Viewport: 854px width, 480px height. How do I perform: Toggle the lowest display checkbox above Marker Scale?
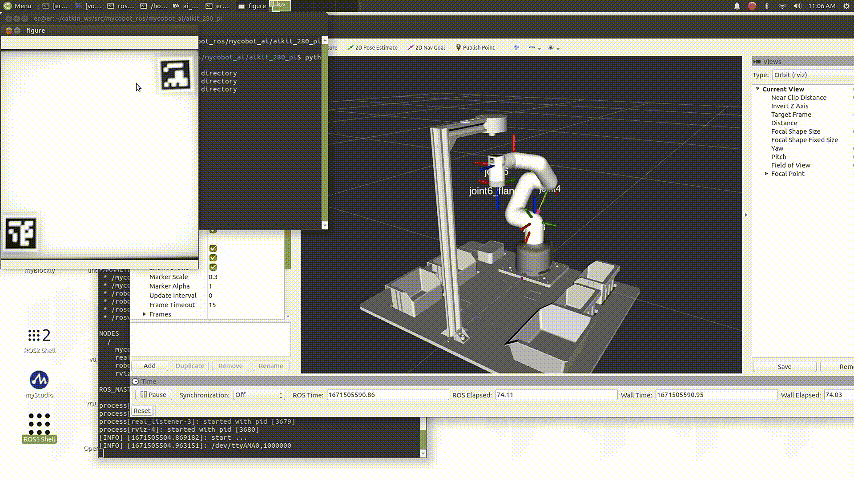click(212, 266)
